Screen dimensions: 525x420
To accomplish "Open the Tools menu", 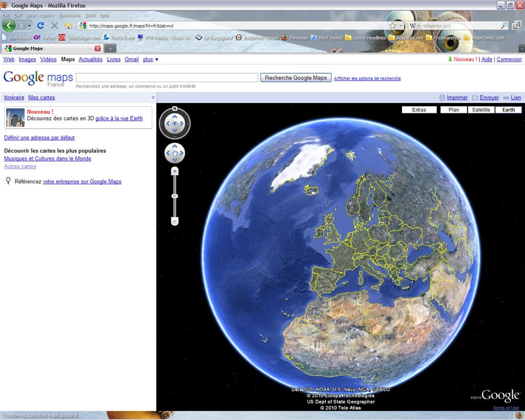I will 90,15.
